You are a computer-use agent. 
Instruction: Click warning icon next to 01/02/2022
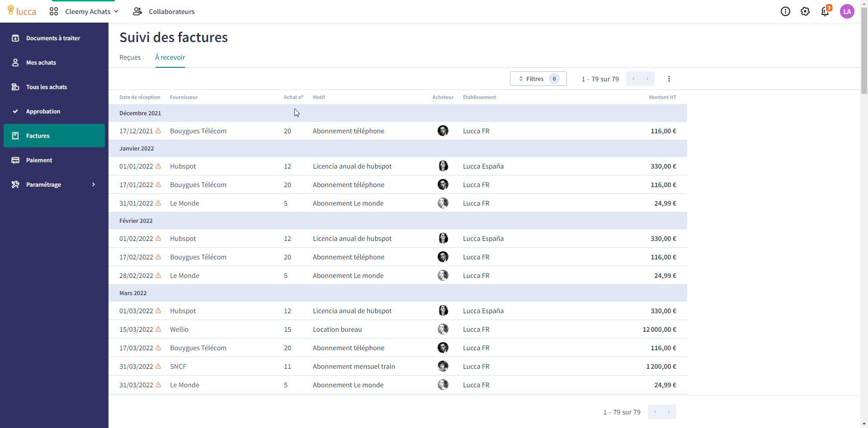[158, 238]
